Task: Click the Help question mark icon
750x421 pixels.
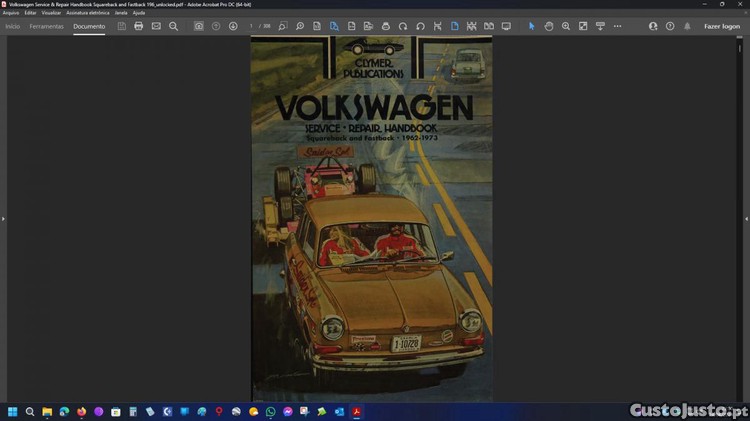Action: point(670,26)
